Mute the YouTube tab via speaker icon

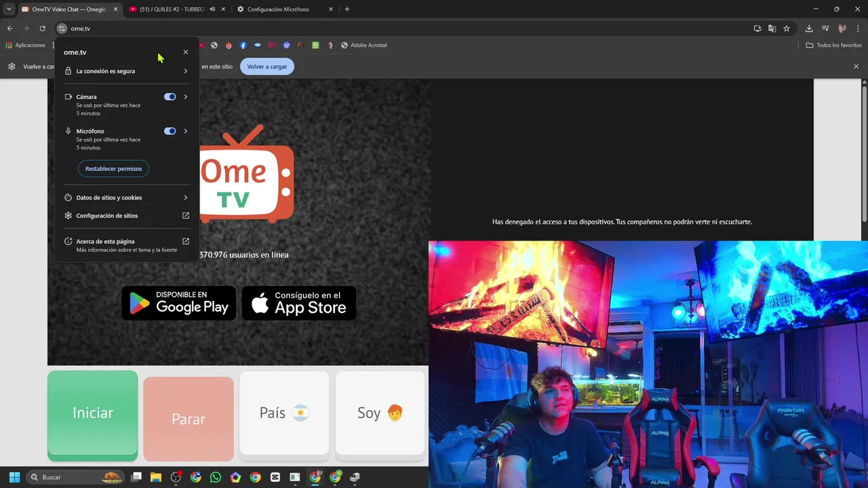[x=212, y=9]
